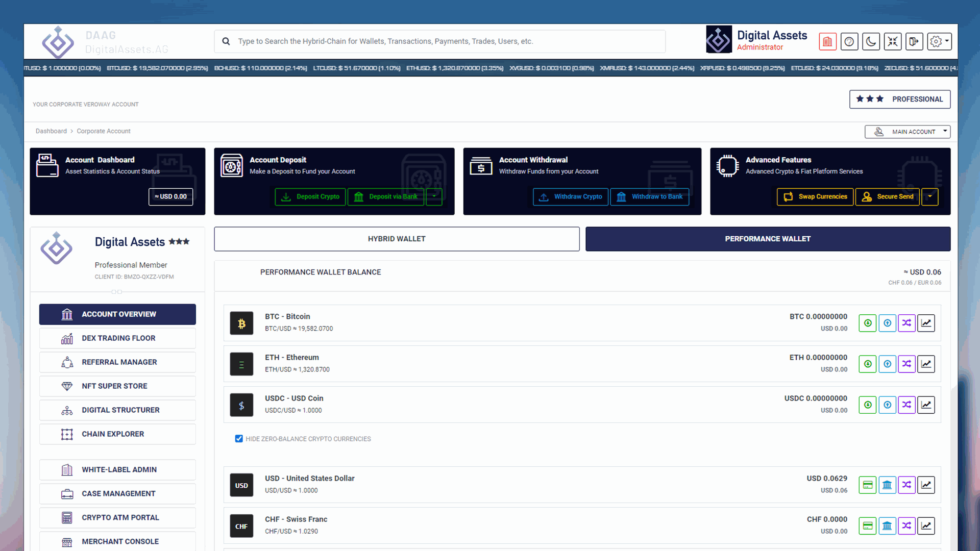
Task: Click the Hybrid-Chain search field
Action: [x=439, y=41]
